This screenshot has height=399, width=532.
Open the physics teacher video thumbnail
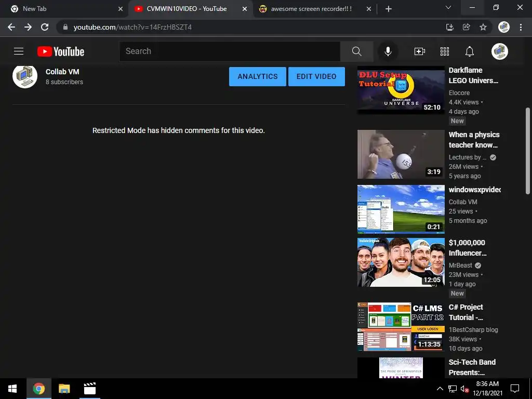[x=401, y=154]
